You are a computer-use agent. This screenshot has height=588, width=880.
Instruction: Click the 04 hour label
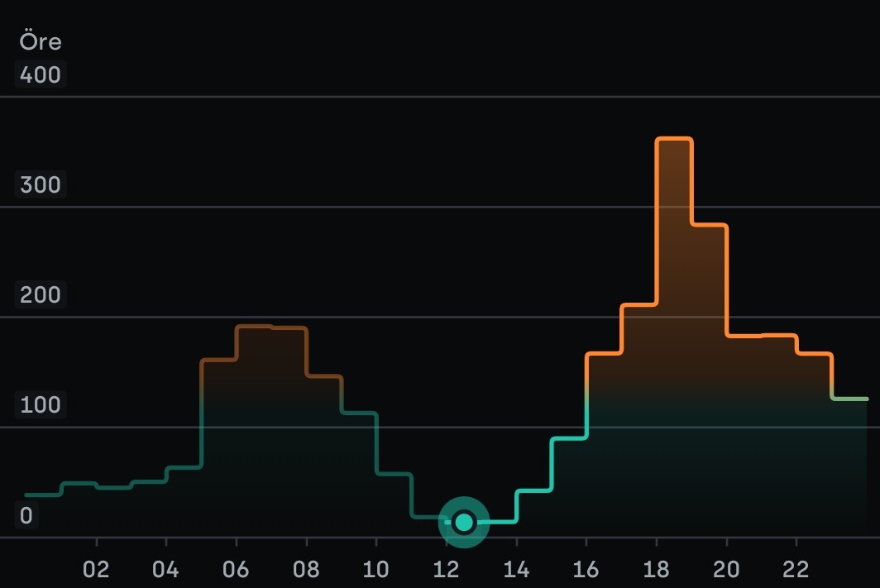coord(165,570)
